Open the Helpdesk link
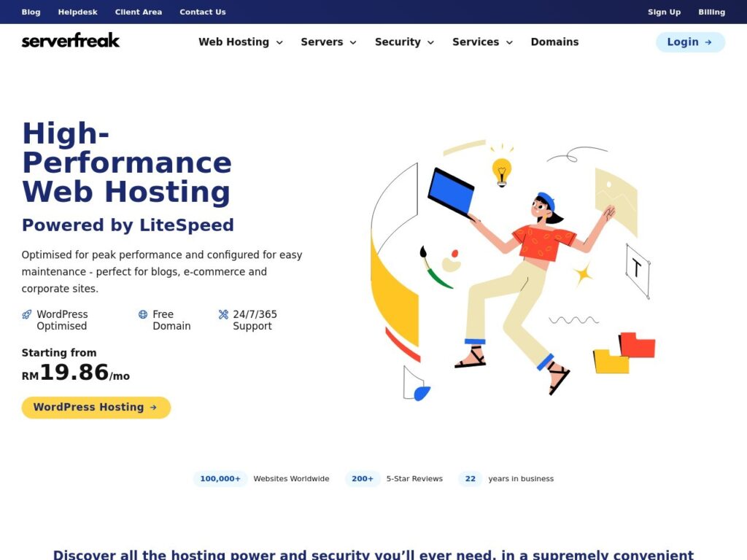The height and width of the screenshot is (560, 747). tap(77, 12)
